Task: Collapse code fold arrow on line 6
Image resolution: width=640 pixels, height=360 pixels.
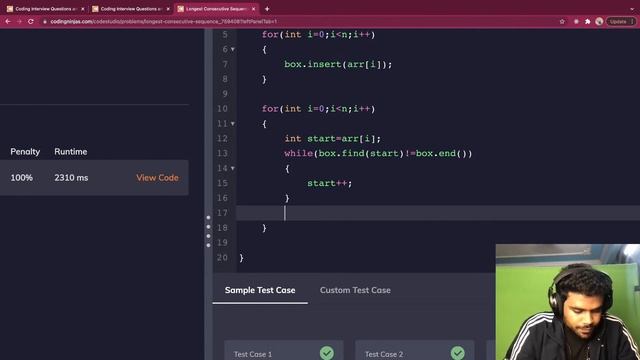Action: pyautogui.click(x=233, y=49)
